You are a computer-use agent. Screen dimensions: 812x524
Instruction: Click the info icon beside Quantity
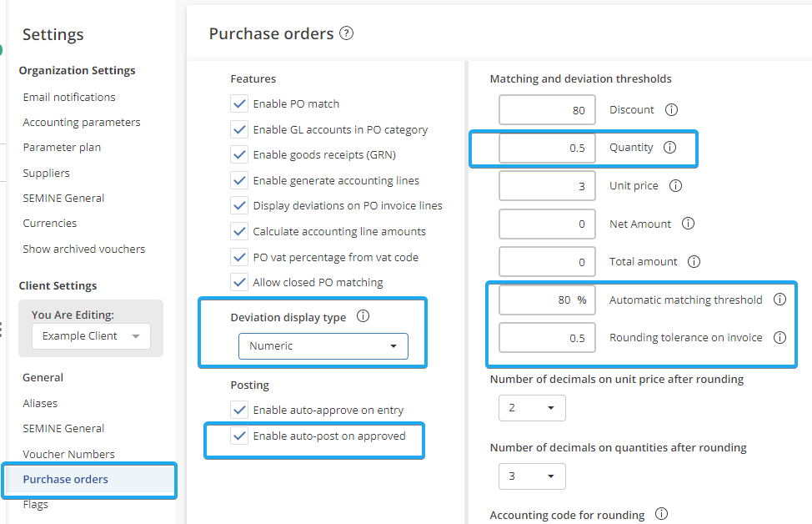tap(669, 148)
